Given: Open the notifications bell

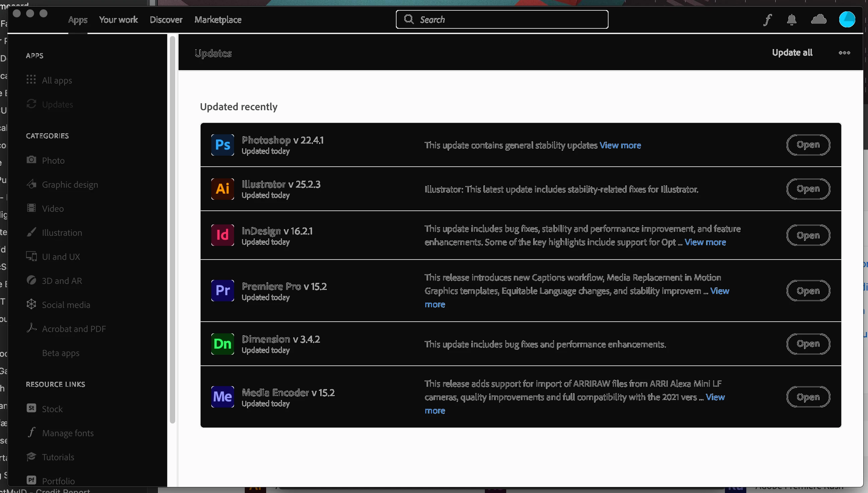Looking at the screenshot, I should coord(791,20).
